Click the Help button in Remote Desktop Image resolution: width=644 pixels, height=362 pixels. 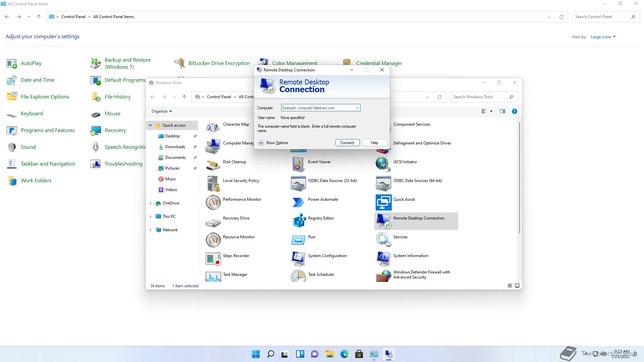tap(374, 143)
